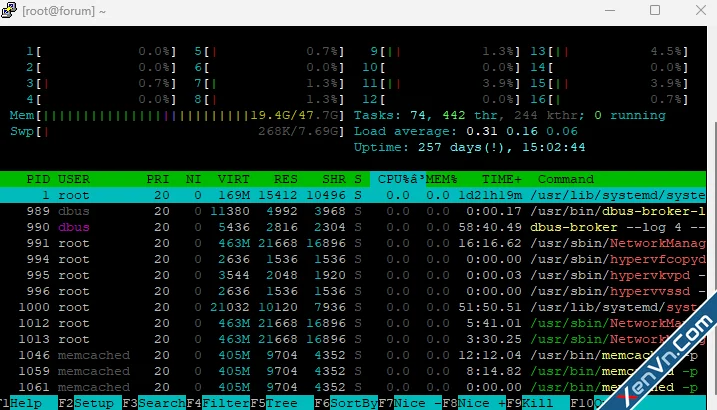The image size is (717, 410).
Task: Open F1 Help in htop footer
Action: pos(21,403)
